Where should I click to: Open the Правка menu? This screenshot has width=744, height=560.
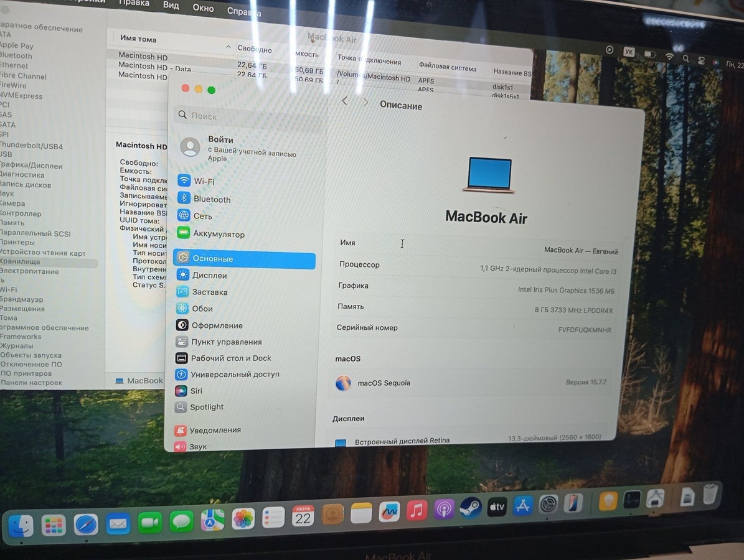coord(134,3)
